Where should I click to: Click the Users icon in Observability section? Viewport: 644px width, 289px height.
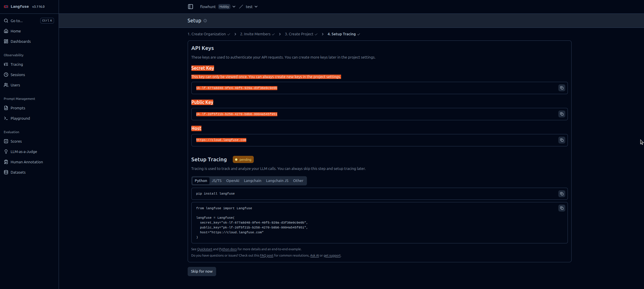6,85
